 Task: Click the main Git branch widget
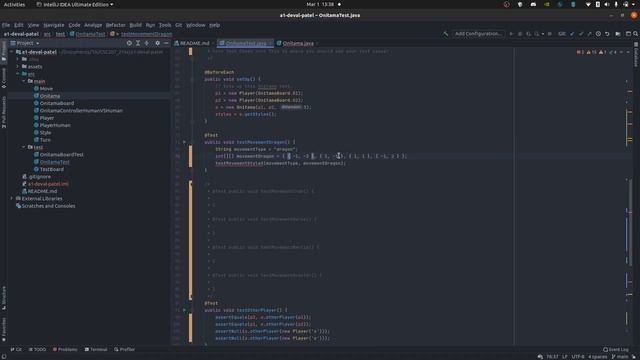[x=620, y=357]
